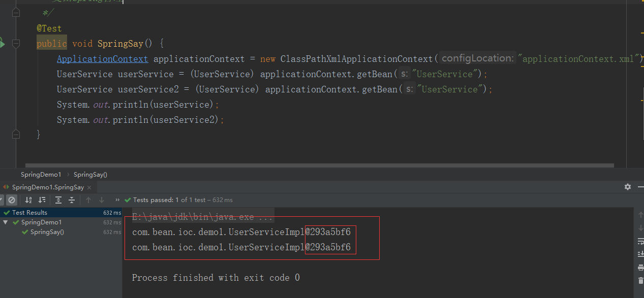Show more test toolbar actions chevron
Image resolution: width=644 pixels, height=298 pixels.
point(118,200)
